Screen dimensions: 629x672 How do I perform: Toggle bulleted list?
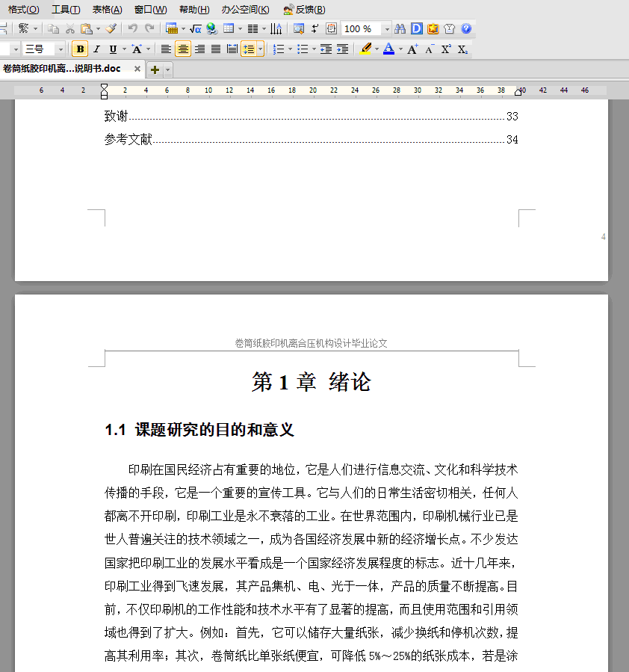[x=303, y=49]
